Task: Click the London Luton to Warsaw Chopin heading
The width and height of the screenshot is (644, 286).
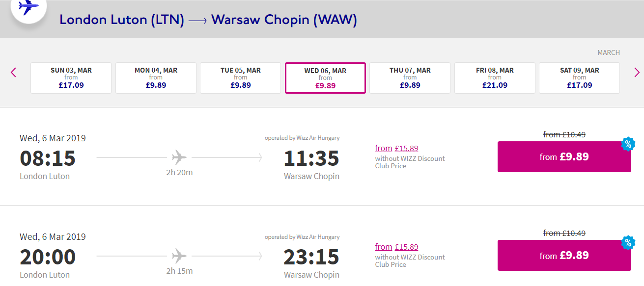Action: 208,20
